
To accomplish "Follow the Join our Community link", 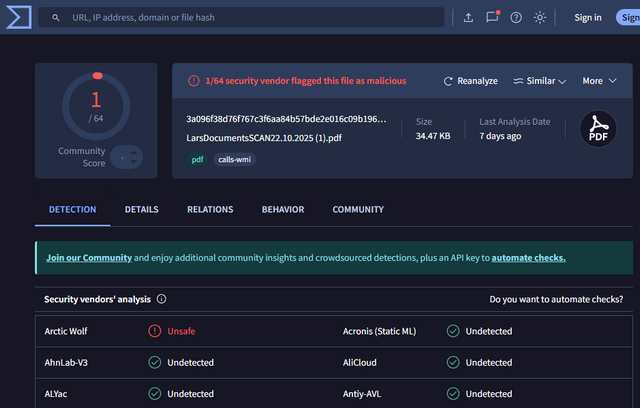I will [x=89, y=258].
